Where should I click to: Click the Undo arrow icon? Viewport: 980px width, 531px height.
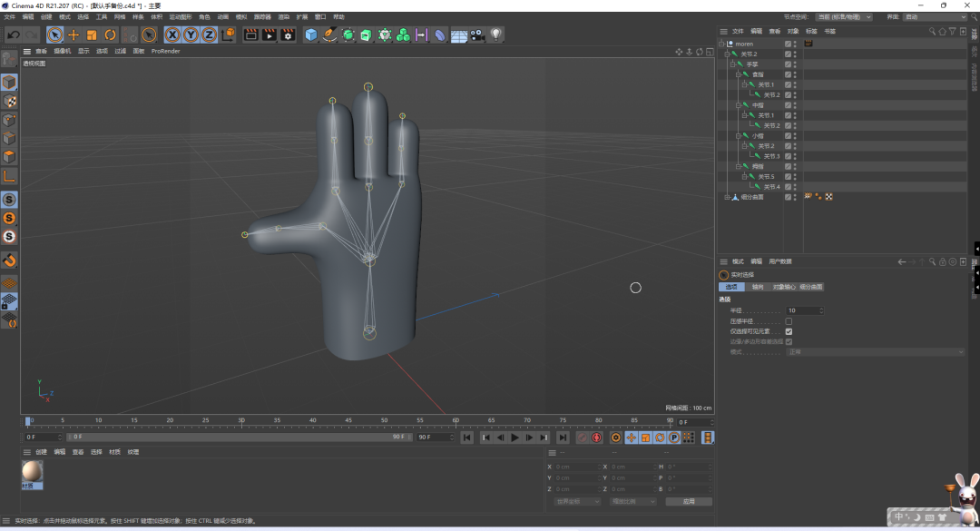pyautogui.click(x=13, y=34)
